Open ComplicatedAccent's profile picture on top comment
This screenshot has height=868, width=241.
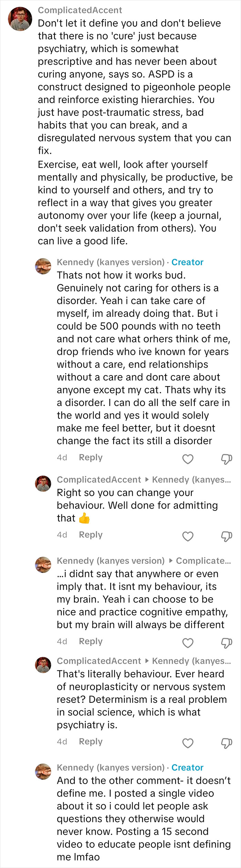(x=20, y=19)
